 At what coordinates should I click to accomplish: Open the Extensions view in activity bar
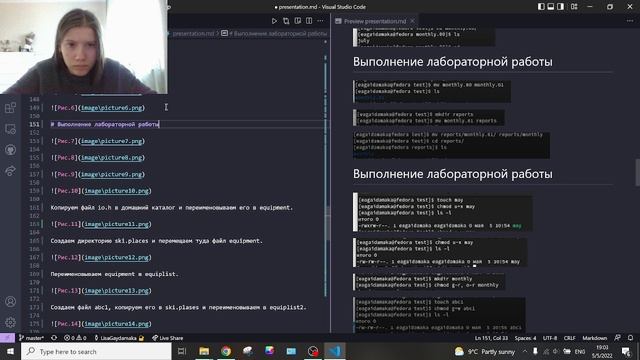[10, 108]
